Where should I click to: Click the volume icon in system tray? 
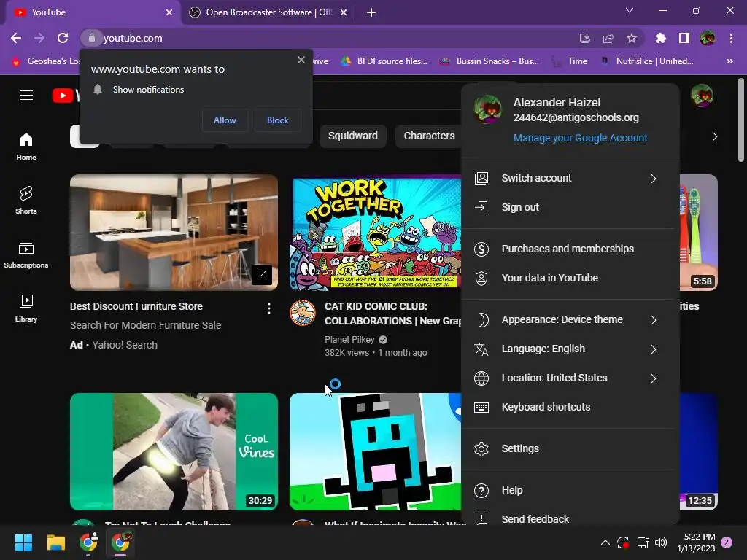(x=661, y=542)
